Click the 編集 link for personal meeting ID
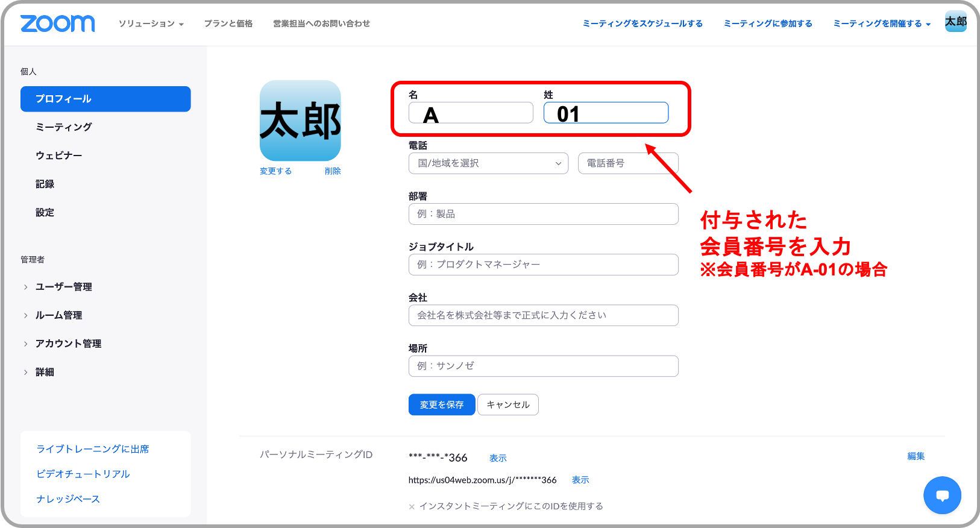 click(x=916, y=456)
